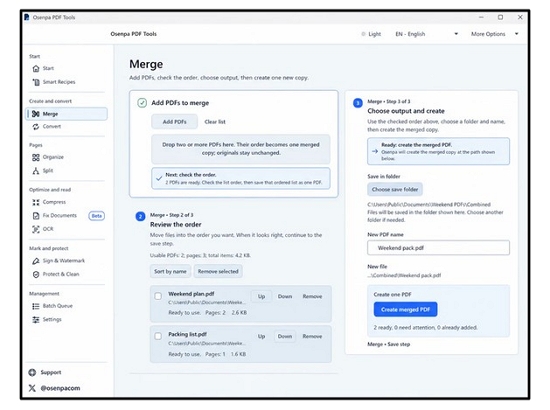The image size is (550, 410).
Task: Click the Sign & Watermark icon
Action: [36, 261]
